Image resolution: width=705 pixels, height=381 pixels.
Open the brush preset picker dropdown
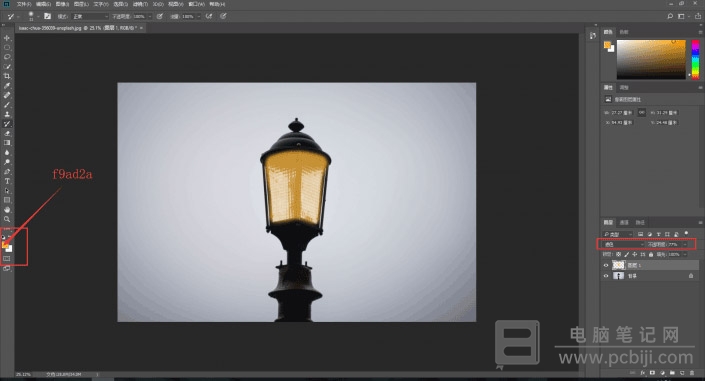(38, 16)
